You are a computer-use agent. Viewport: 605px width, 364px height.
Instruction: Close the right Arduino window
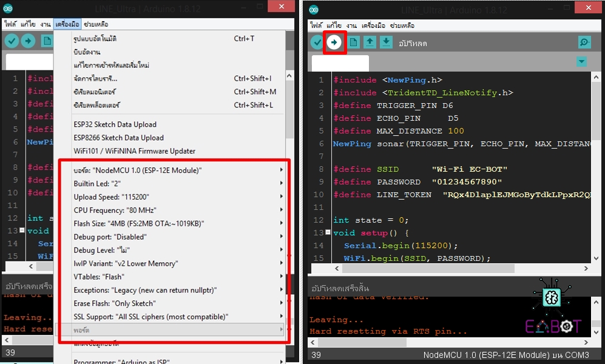point(588,7)
